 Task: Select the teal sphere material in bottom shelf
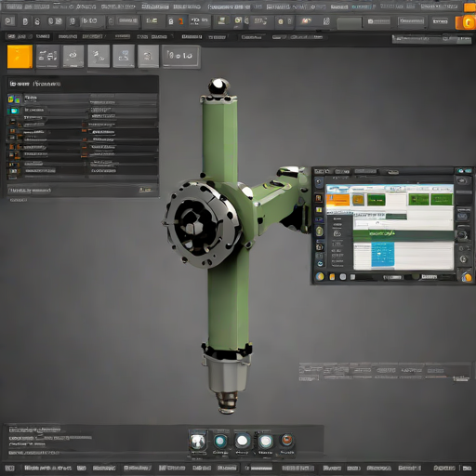click(x=220, y=441)
